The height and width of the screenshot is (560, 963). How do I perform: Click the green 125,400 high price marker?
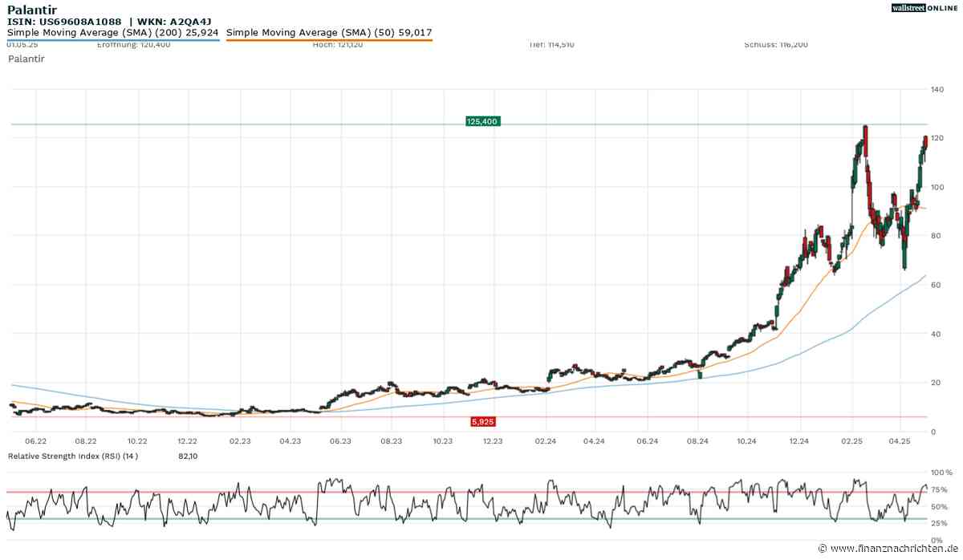coord(481,121)
